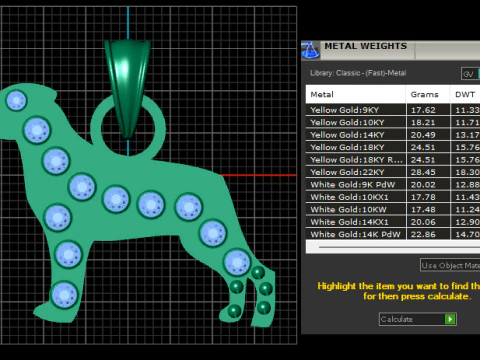Select the White Gold:10KX1 row
The height and width of the screenshot is (360, 480).
(x=393, y=197)
